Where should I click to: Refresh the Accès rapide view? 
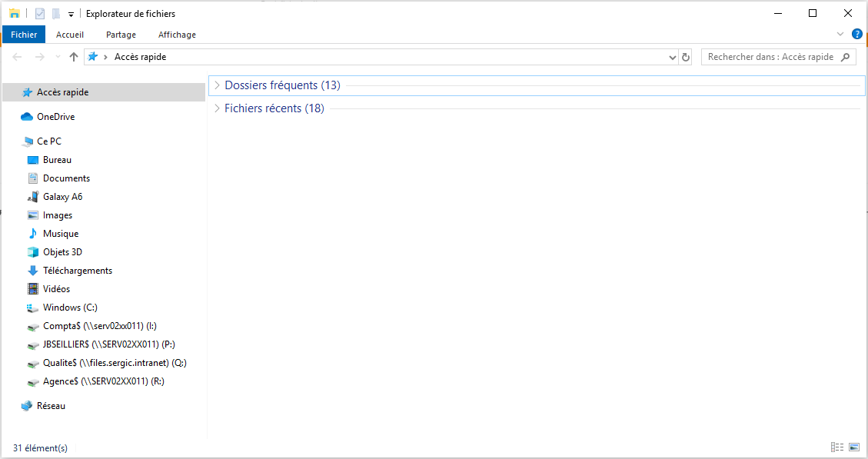[686, 57]
